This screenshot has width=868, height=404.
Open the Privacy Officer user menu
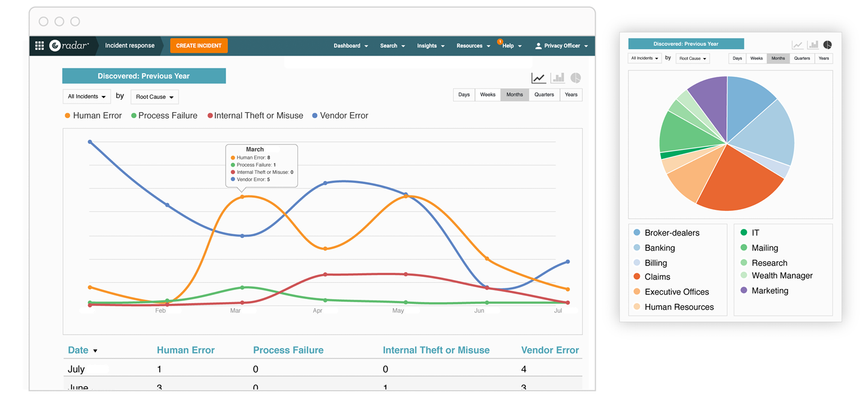click(561, 46)
